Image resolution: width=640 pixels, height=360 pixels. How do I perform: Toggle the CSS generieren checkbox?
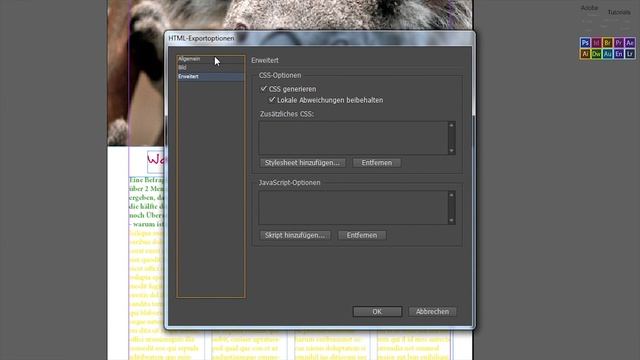[x=264, y=89]
